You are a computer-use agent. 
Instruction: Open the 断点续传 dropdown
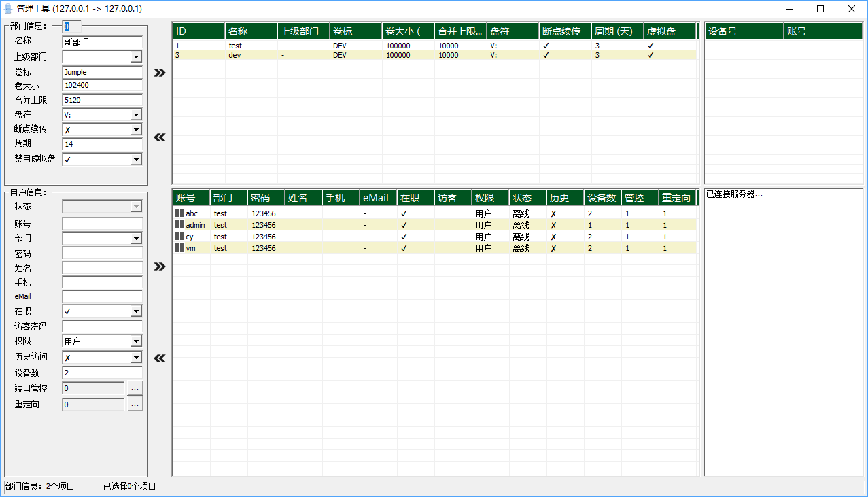click(x=136, y=129)
